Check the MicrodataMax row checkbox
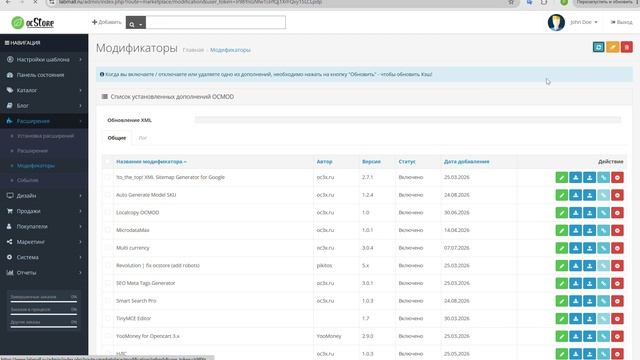Image resolution: width=640 pixels, height=360 pixels. tap(108, 230)
